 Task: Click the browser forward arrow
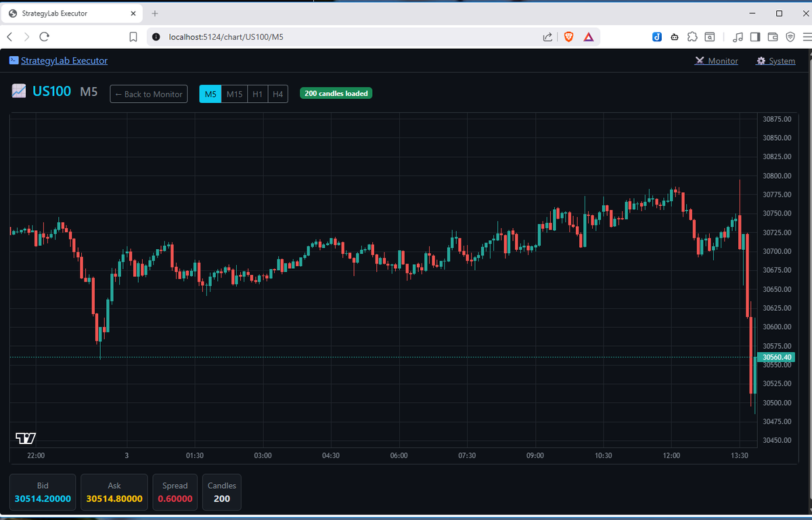tap(26, 37)
